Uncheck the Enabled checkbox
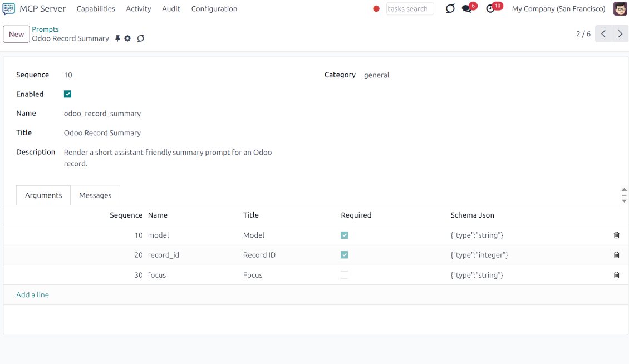 coord(67,94)
